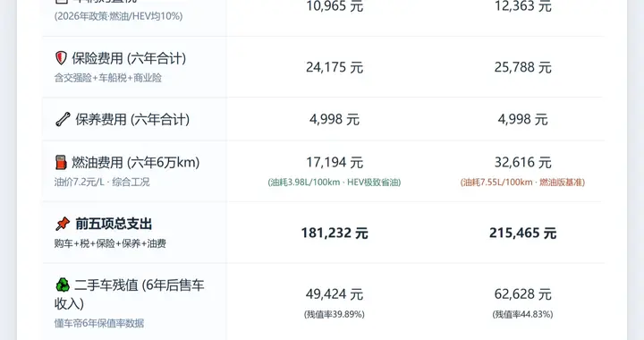Select the 燃油费用 (六年6万km) row label
This screenshot has height=340, width=644.
[x=136, y=162]
